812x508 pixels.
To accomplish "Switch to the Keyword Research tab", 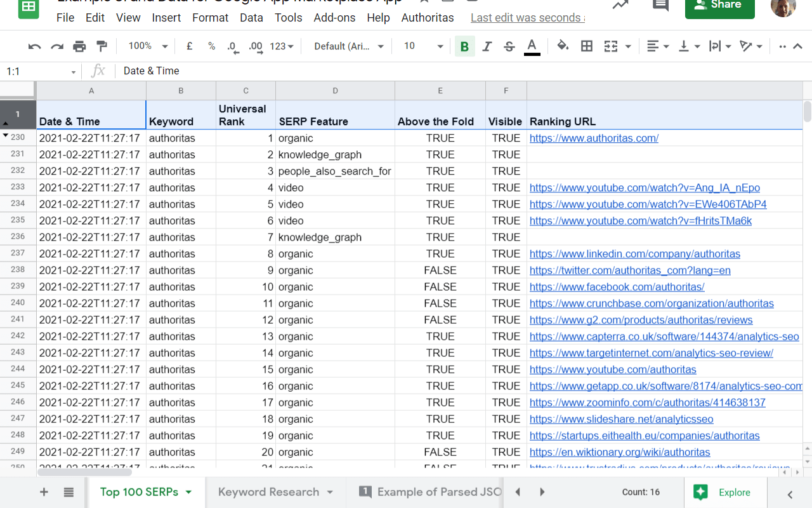I will coord(268,492).
